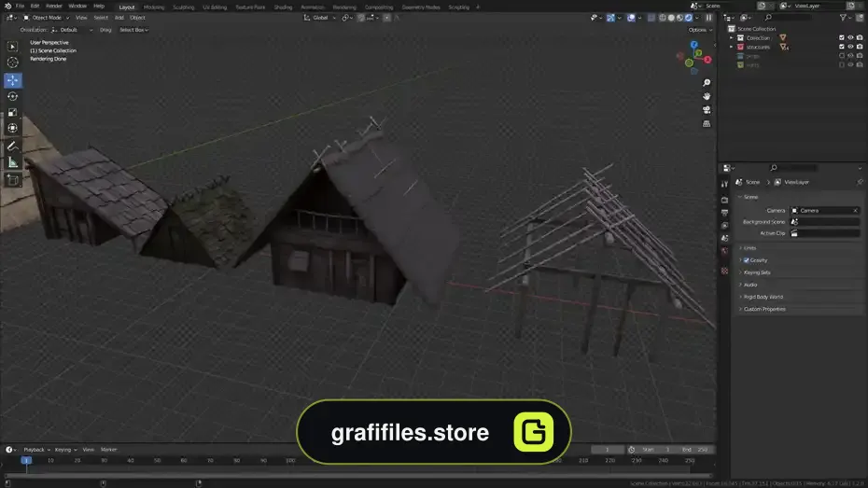
Task: Open the View Layer properties tab
Action: [x=724, y=225]
